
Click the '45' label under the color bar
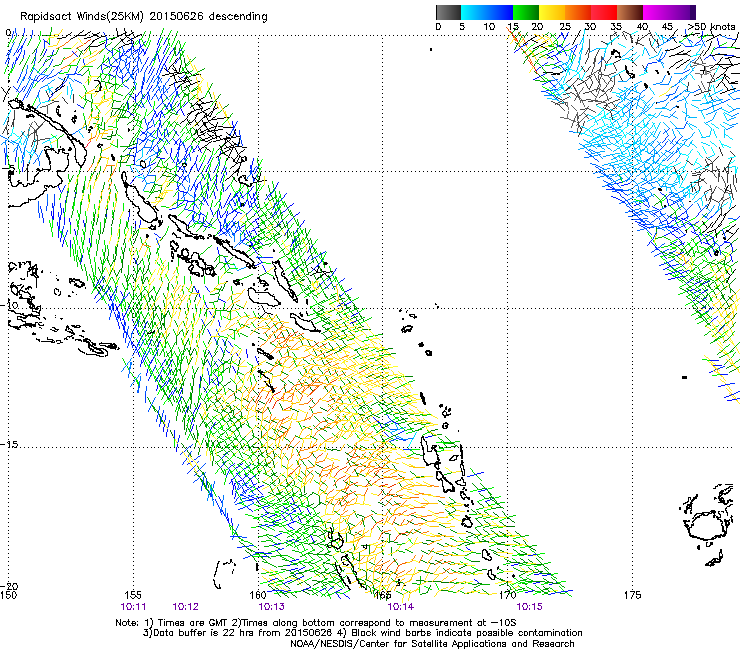tap(667, 26)
